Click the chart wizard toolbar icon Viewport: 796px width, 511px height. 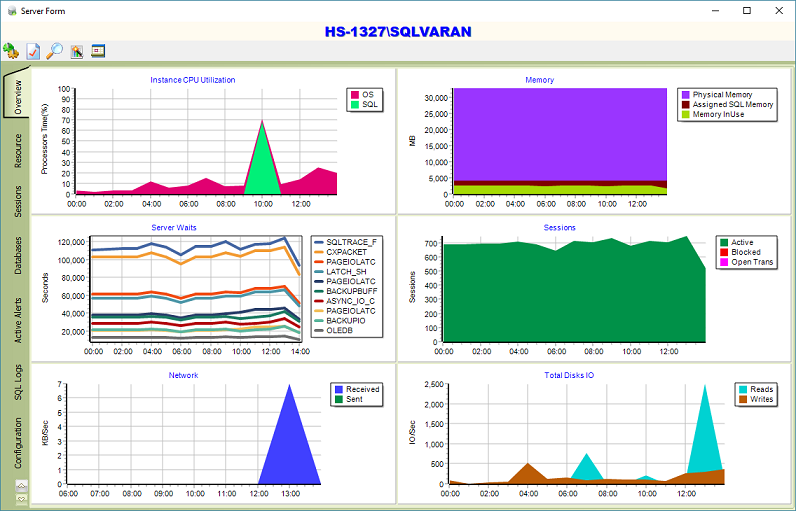77,50
